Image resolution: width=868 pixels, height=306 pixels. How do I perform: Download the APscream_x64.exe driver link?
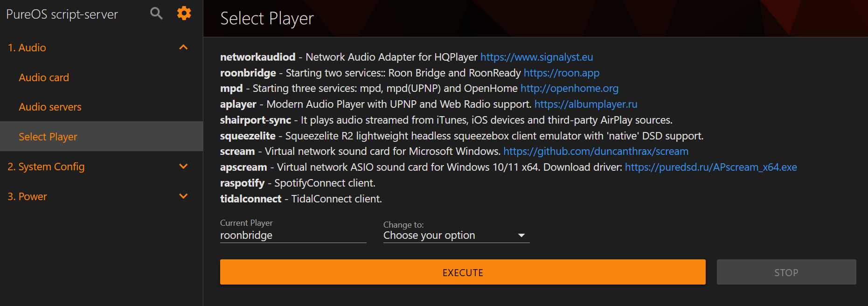point(711,167)
